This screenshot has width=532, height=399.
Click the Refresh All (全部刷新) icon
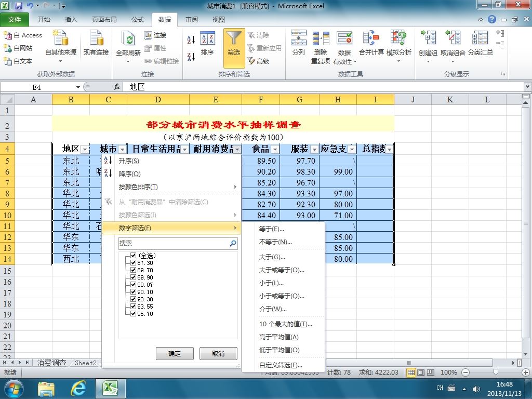click(x=128, y=38)
